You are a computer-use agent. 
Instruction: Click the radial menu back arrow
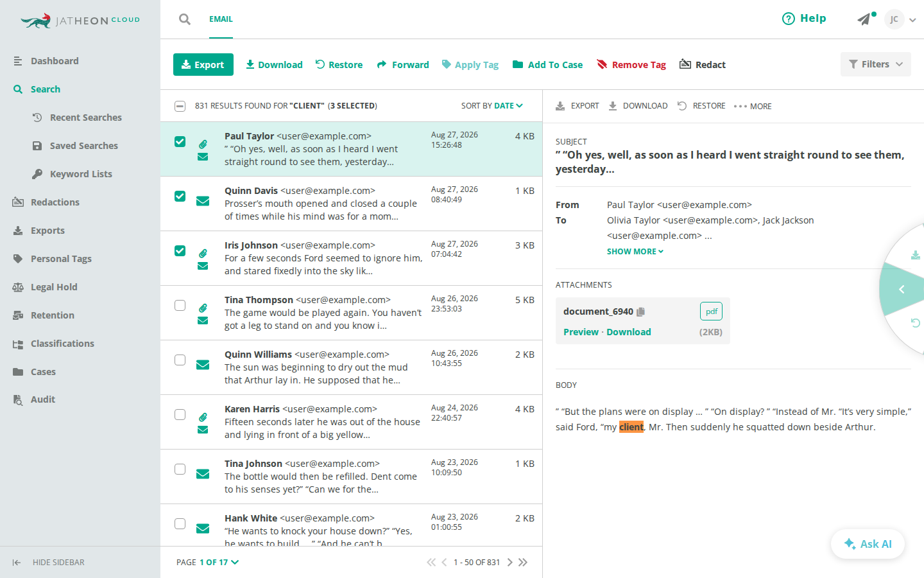point(902,290)
